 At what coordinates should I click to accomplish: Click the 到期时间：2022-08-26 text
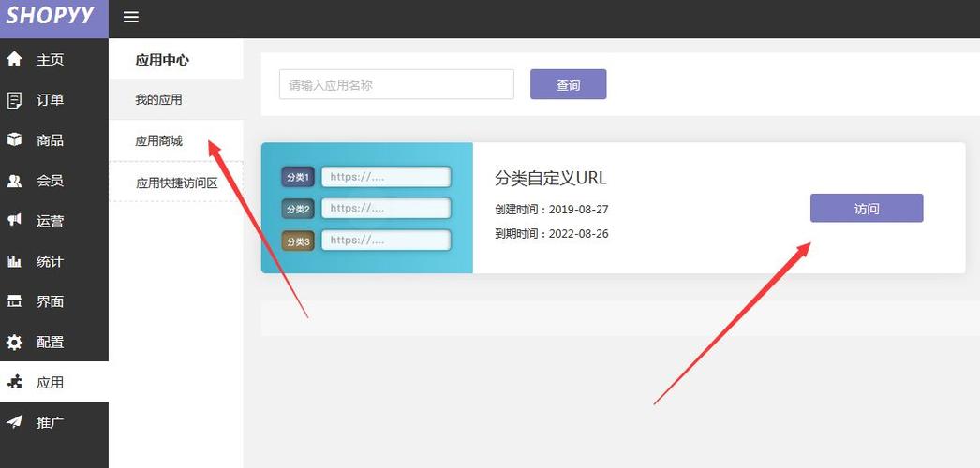(551, 234)
